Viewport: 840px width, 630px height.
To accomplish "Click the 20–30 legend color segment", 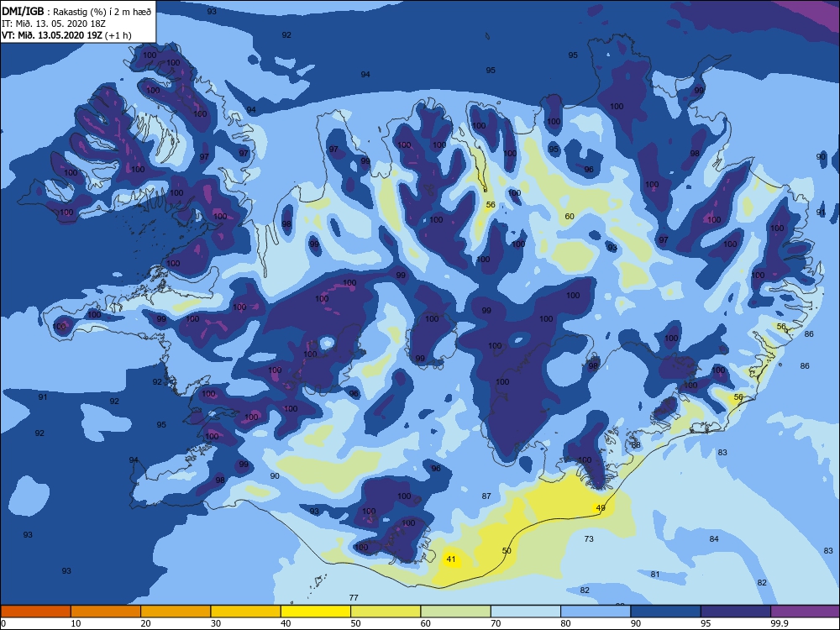I will click(176, 612).
